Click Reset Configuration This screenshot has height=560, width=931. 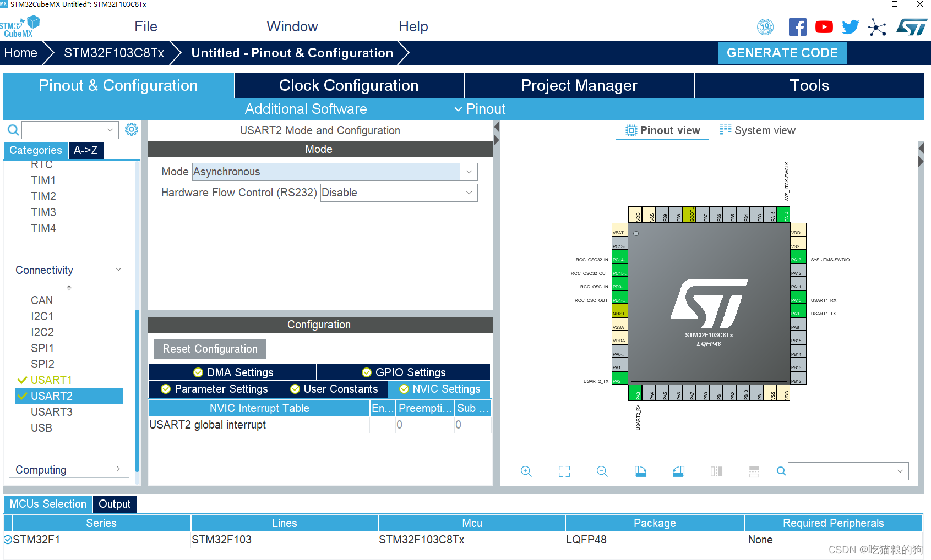pyautogui.click(x=210, y=349)
